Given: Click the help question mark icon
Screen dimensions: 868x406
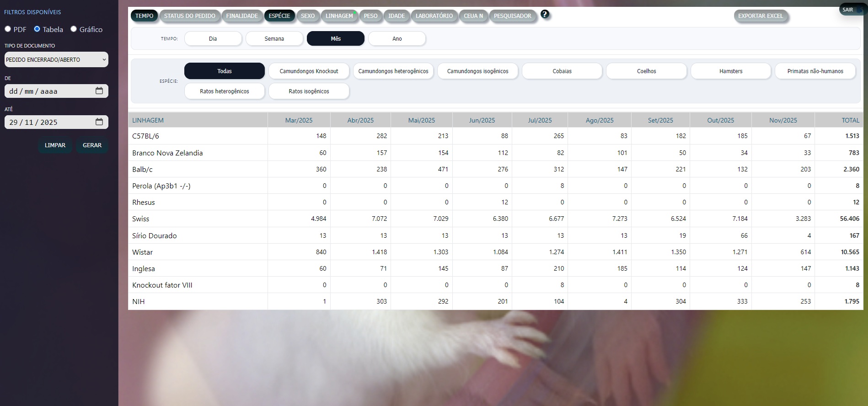Looking at the screenshot, I should (544, 14).
